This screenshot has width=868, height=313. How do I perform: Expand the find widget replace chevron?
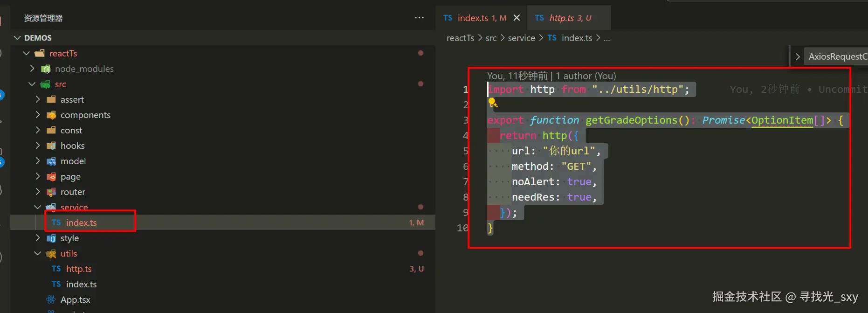798,56
